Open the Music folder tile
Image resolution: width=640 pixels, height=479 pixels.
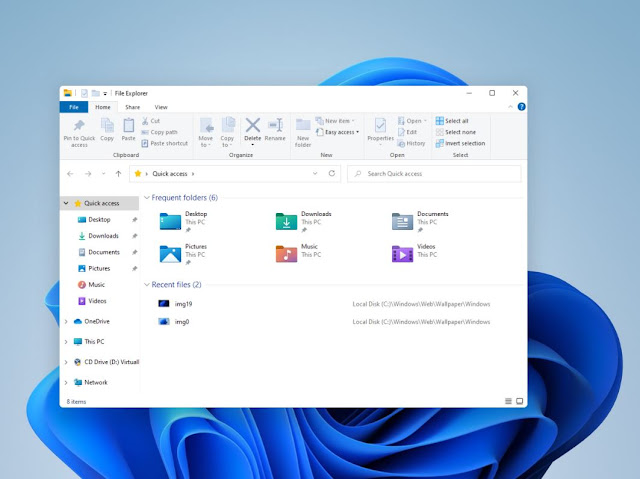pos(299,253)
